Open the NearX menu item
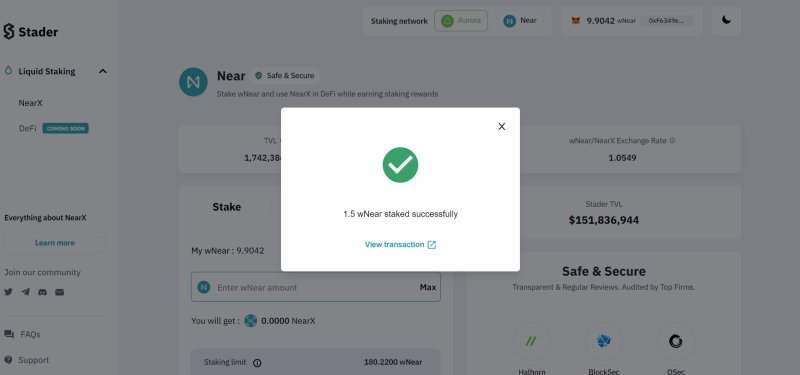Image resolution: width=800 pixels, height=375 pixels. coord(31,103)
